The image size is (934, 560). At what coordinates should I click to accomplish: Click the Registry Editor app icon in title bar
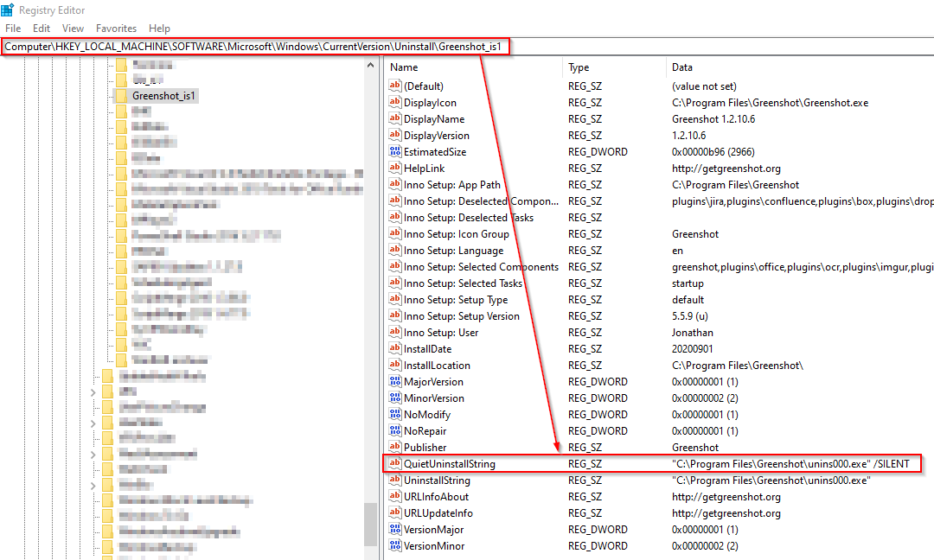click(x=7, y=10)
